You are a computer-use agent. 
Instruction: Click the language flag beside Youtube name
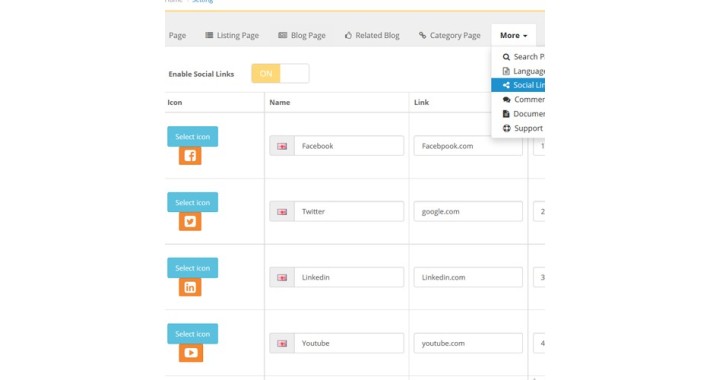(282, 343)
